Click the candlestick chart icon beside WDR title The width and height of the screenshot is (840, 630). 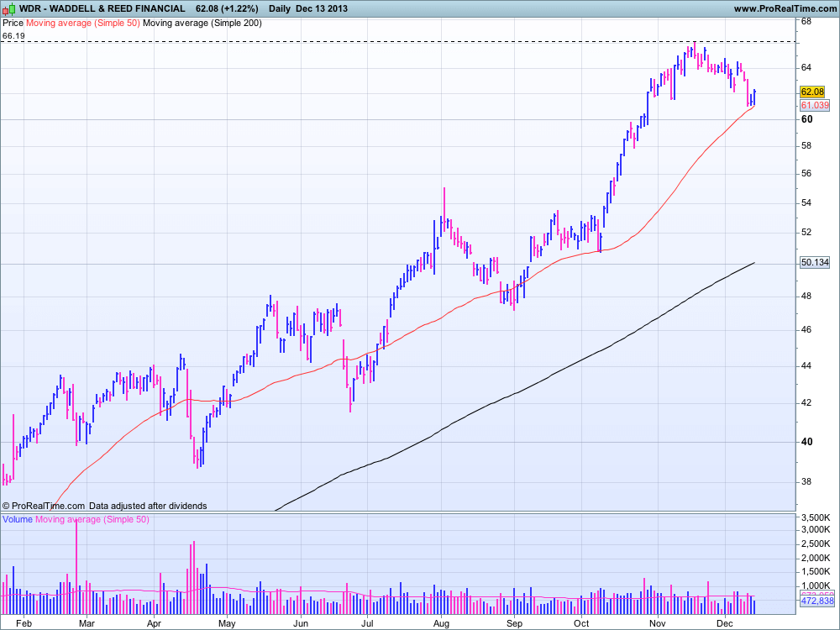(x=9, y=8)
